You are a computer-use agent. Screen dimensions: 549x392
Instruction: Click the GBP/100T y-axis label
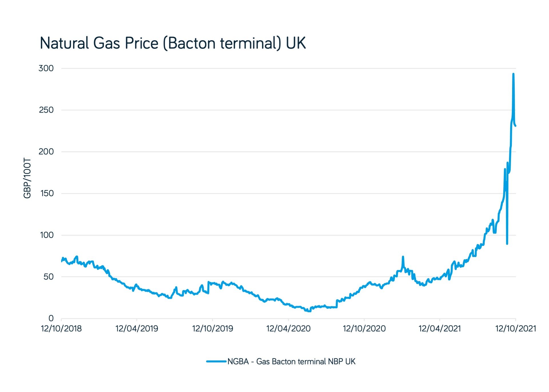pos(27,178)
